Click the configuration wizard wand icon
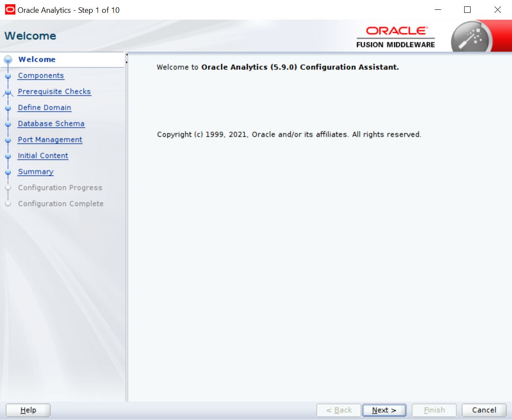The image size is (512, 420). [471, 37]
